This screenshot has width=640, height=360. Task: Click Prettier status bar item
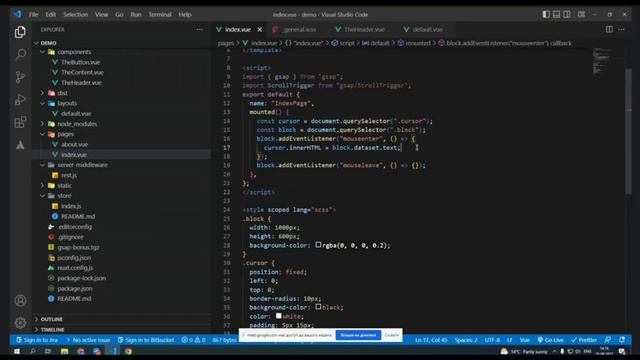(x=584, y=340)
